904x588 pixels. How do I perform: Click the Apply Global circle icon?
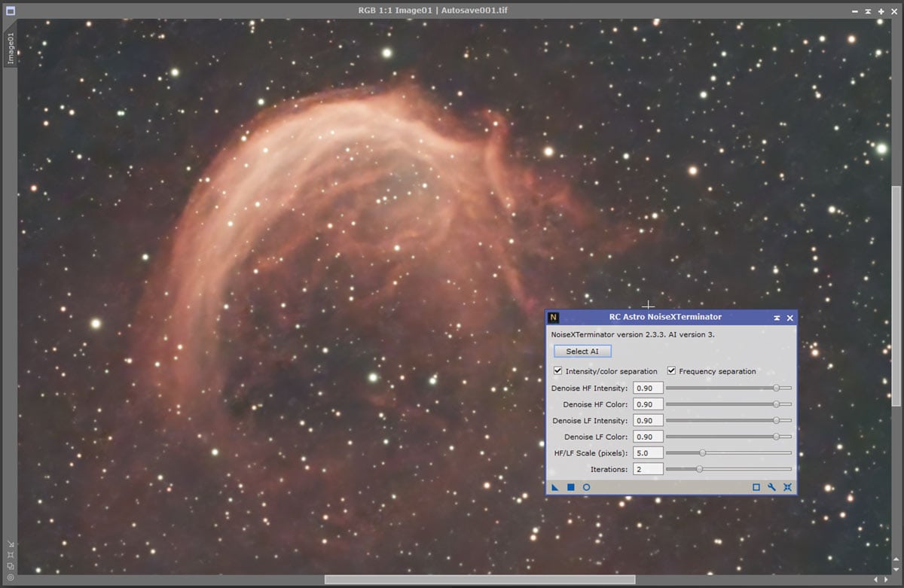click(586, 488)
